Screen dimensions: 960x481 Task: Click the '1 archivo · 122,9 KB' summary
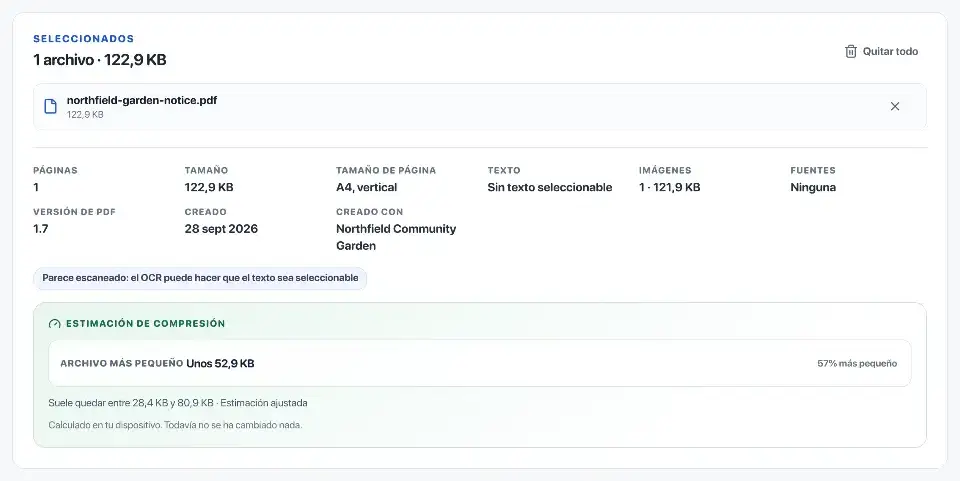point(100,60)
